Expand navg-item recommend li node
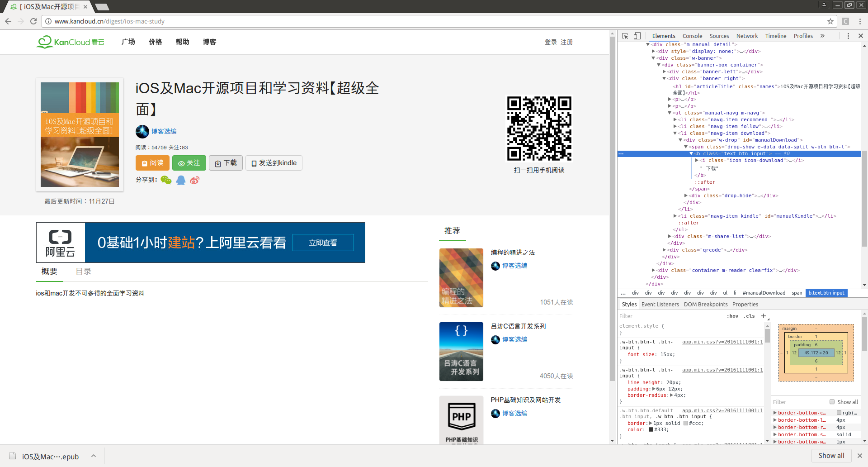Viewport: 868px width, 467px height. [x=675, y=119]
